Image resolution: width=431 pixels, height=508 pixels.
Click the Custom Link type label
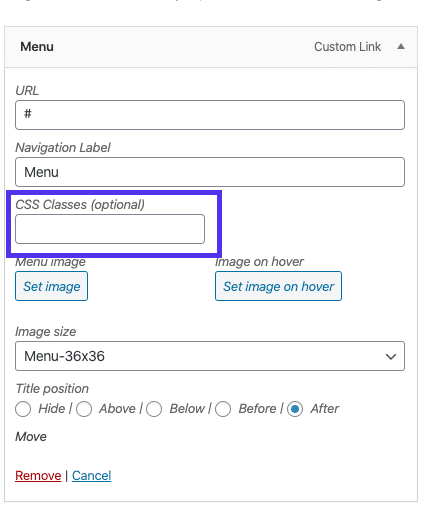coord(347,47)
